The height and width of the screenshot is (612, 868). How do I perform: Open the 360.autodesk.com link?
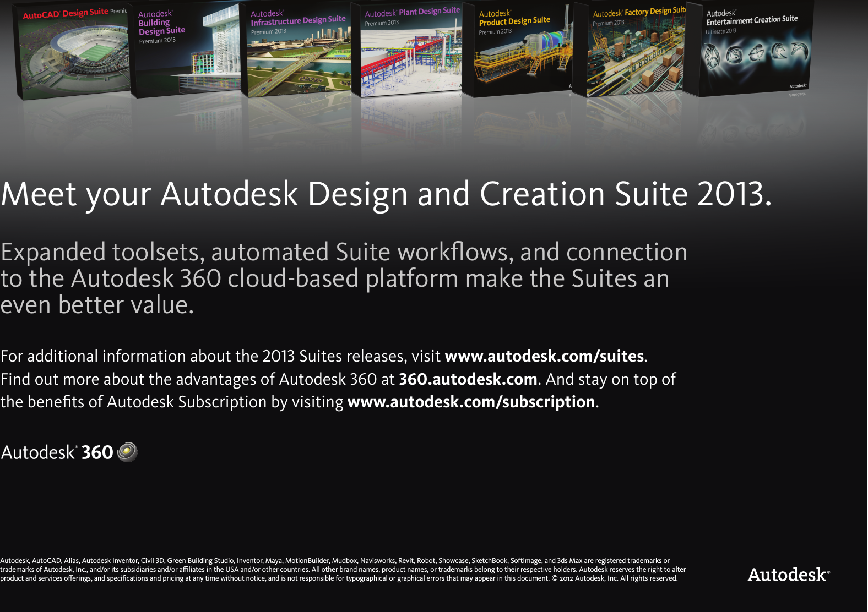point(468,379)
